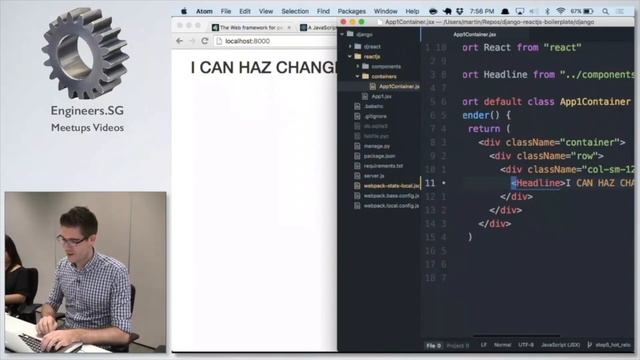
Task: Click the Bluetooth menu bar icon
Action: pyautogui.click(x=547, y=11)
